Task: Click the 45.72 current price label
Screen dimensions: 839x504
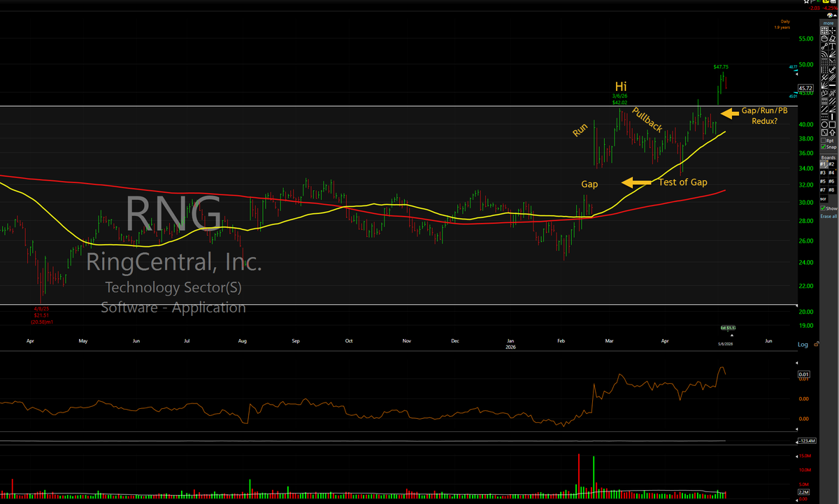Action: pos(807,87)
